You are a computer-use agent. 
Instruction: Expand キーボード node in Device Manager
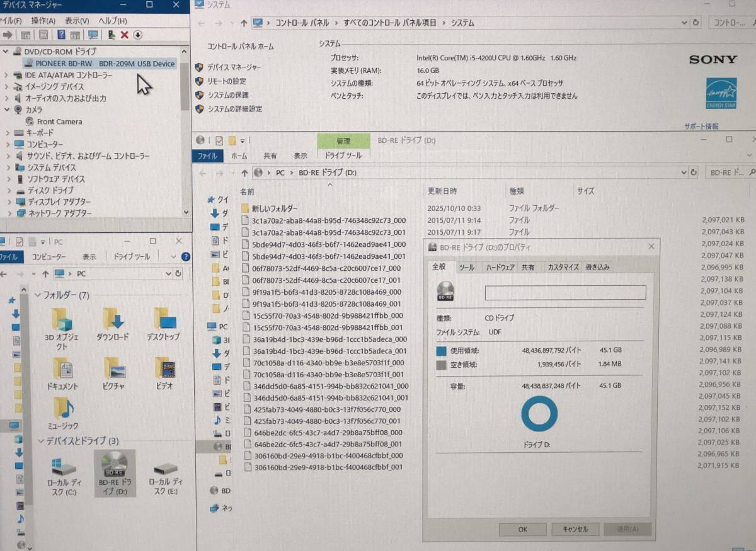[6, 133]
